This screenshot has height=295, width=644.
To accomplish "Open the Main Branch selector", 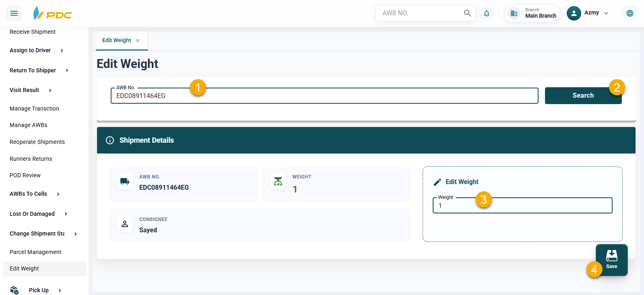I will pyautogui.click(x=532, y=13).
